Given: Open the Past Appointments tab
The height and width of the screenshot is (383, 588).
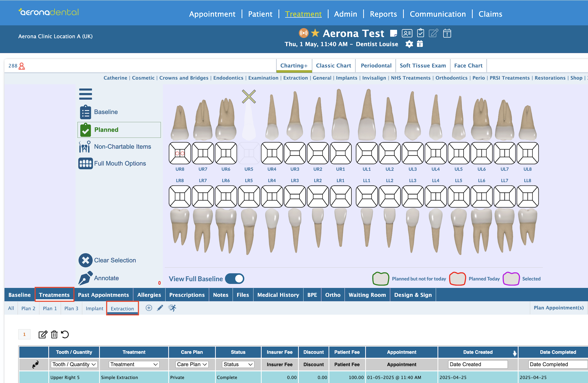Looking at the screenshot, I should (103, 295).
